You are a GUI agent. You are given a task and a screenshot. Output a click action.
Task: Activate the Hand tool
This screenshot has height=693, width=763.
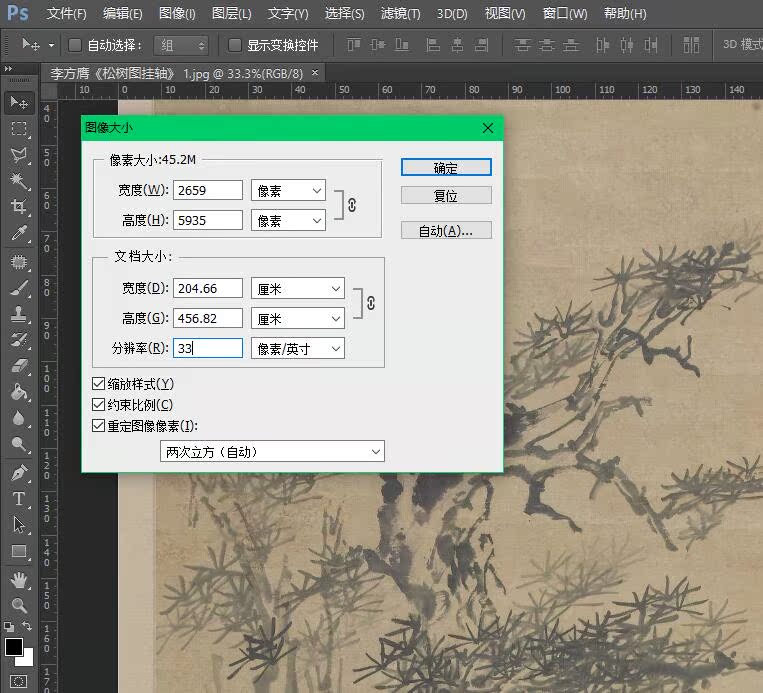pos(19,579)
